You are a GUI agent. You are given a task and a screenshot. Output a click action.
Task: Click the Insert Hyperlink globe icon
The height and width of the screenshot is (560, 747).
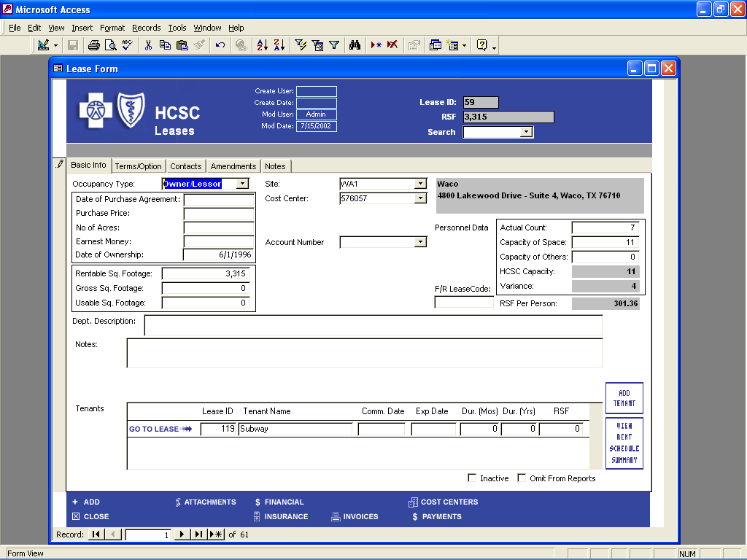tap(241, 45)
